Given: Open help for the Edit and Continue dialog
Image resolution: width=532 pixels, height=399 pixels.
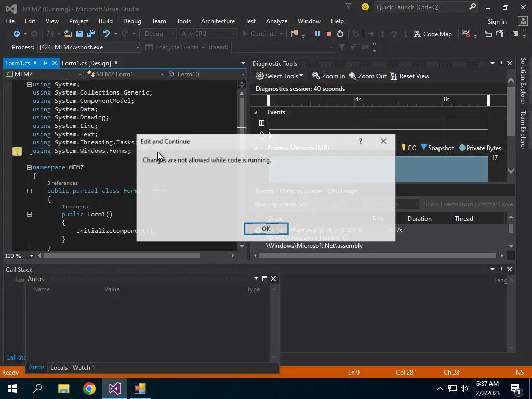Looking at the screenshot, I should [x=361, y=141].
